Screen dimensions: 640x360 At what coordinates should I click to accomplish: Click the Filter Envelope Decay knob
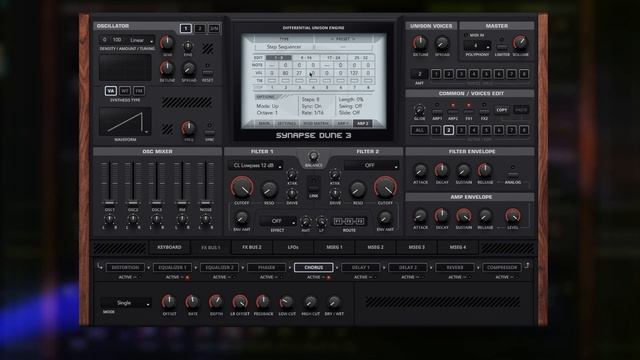442,171
